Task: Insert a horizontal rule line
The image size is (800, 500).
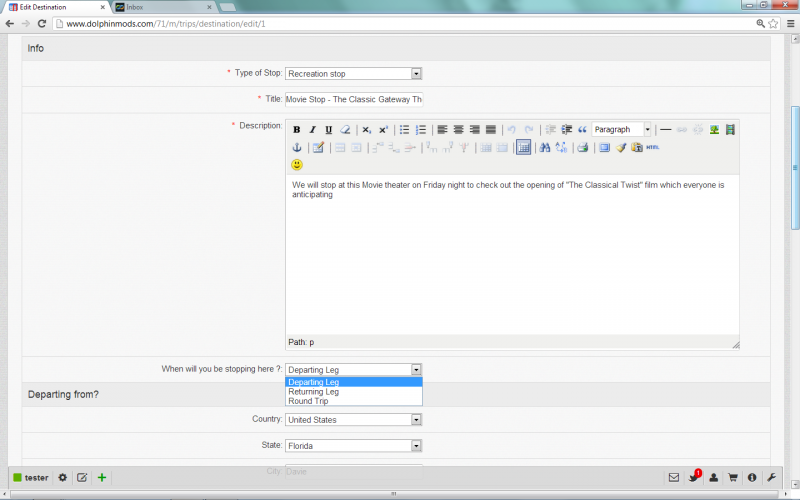Action: click(665, 130)
